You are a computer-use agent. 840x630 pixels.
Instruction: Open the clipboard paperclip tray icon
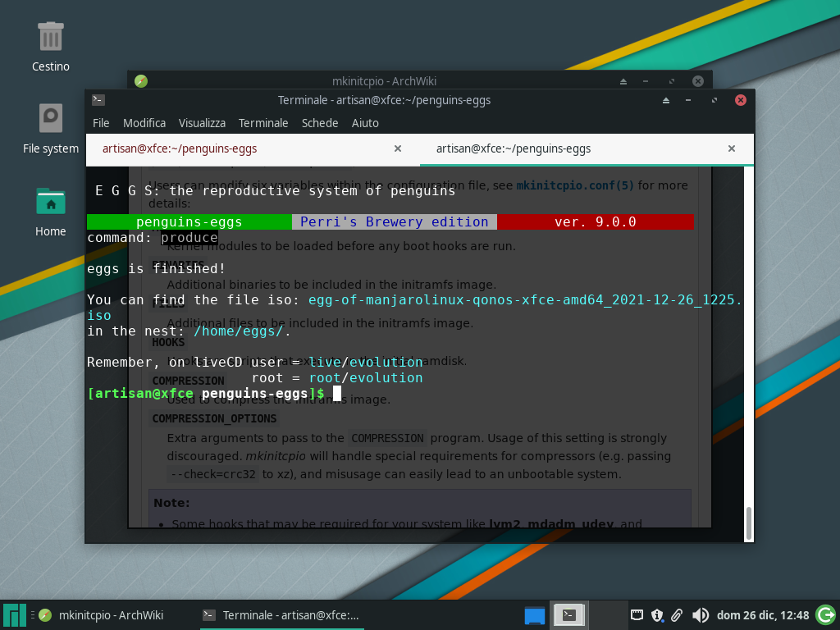click(677, 615)
